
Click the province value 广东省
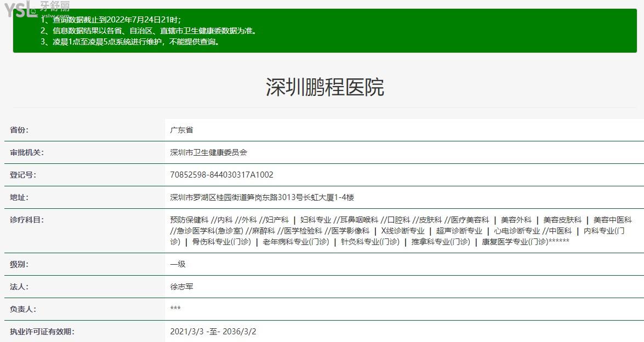pyautogui.click(x=181, y=130)
